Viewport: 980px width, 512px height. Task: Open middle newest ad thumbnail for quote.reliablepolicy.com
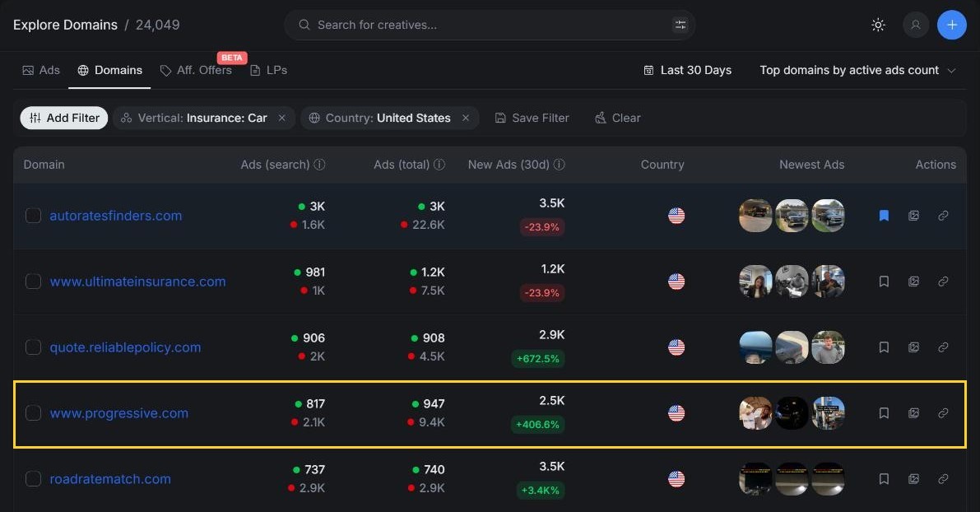coord(792,347)
